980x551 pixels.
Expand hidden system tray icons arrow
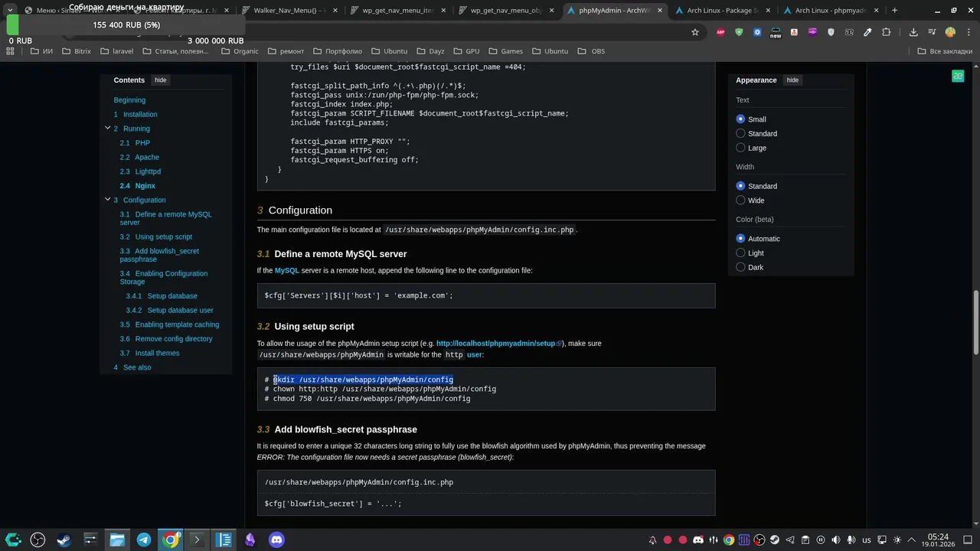point(912,540)
